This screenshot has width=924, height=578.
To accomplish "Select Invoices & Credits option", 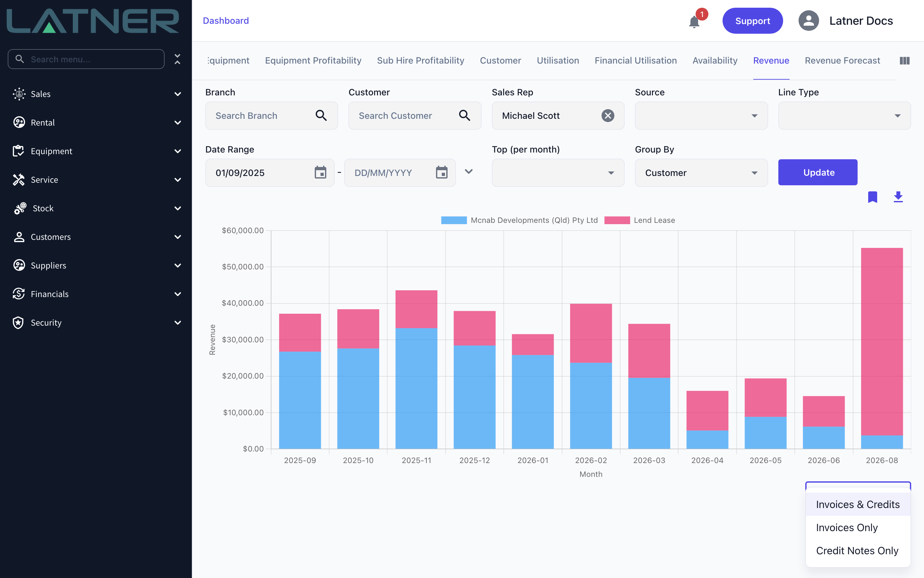I will coord(858,504).
